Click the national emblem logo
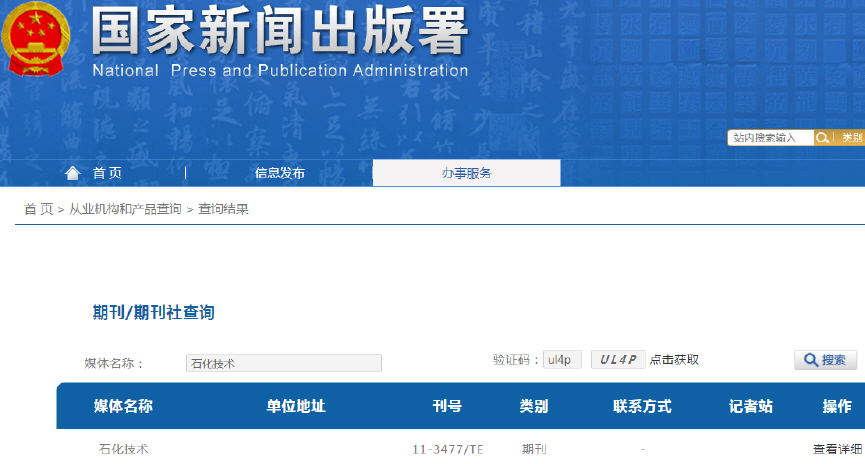 point(36,39)
